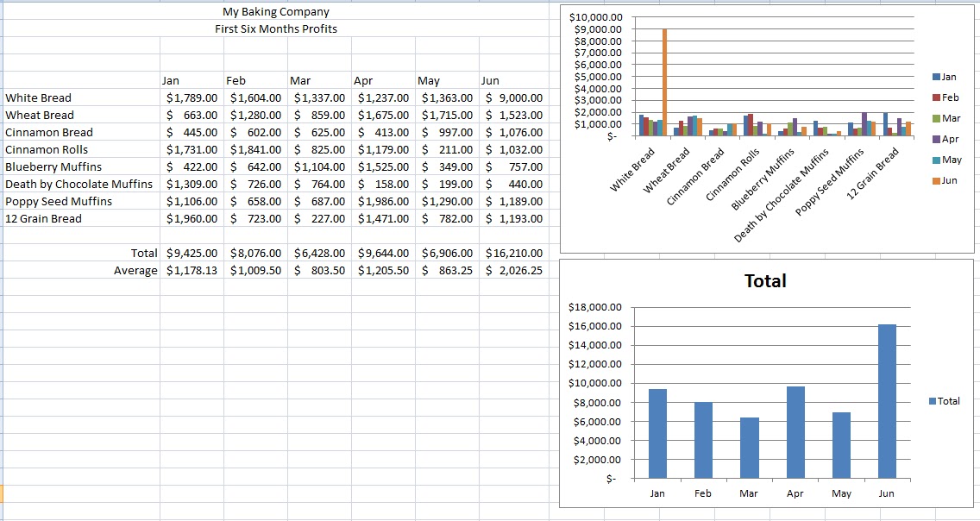The width and height of the screenshot is (980, 521).
Task: Select the Apr bar in the Total chart
Action: pos(795,432)
